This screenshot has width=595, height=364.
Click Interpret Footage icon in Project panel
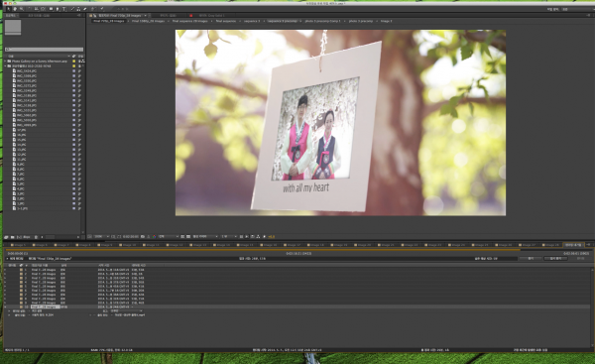[x=6, y=237]
